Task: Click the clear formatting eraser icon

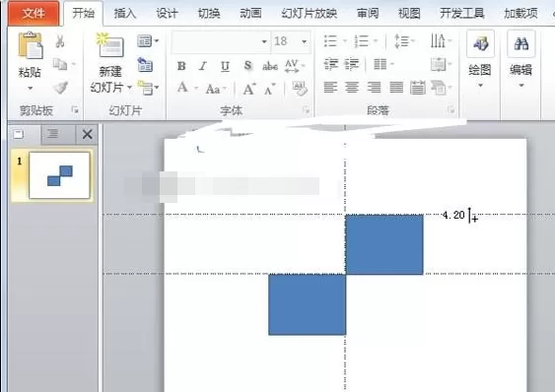Action: coord(300,88)
